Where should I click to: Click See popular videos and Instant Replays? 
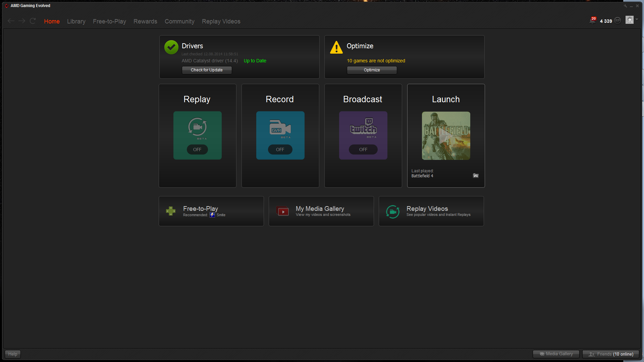pyautogui.click(x=438, y=215)
